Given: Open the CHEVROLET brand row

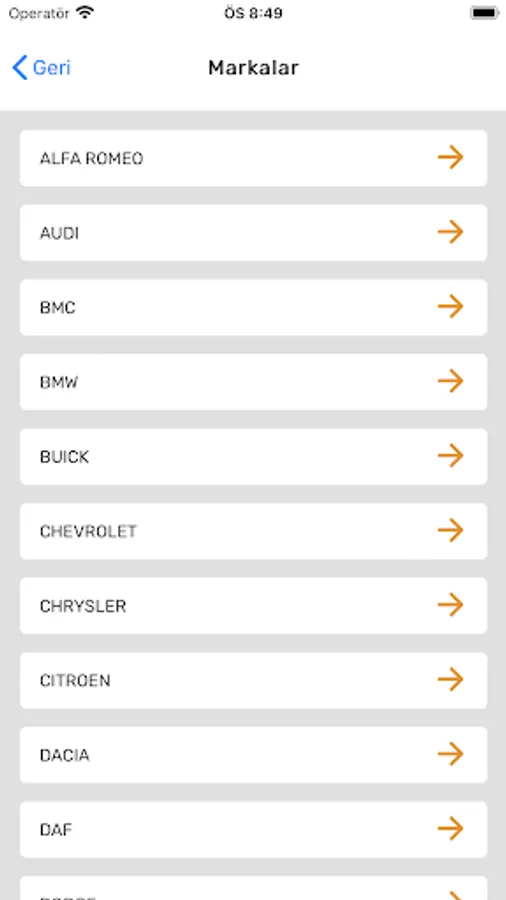Looking at the screenshot, I should point(254,532).
